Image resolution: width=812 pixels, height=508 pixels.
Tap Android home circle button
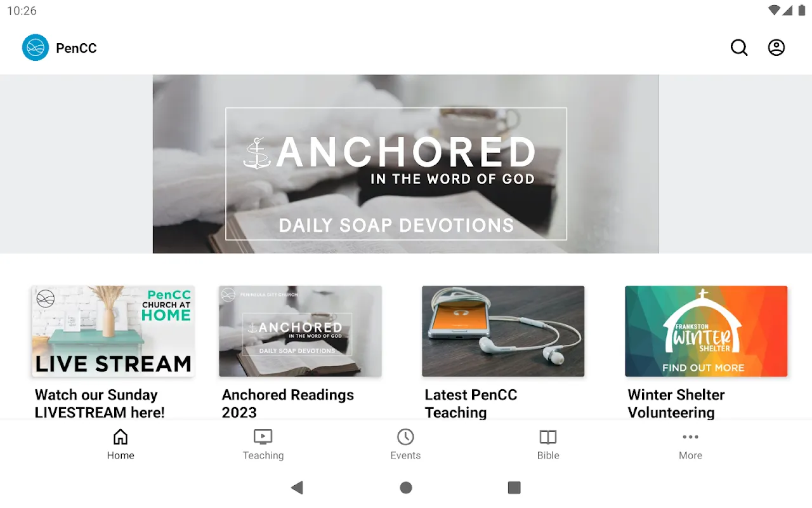pos(406,488)
